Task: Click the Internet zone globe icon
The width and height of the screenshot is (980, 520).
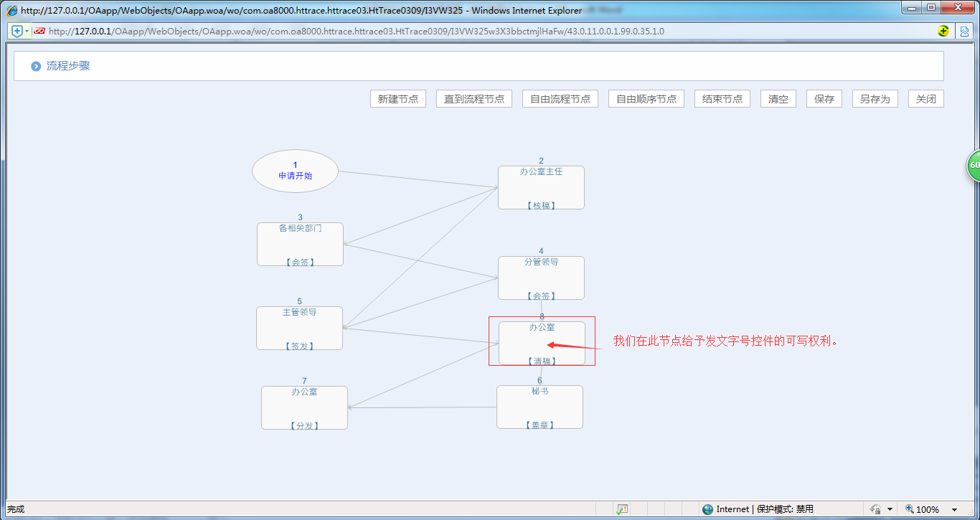Action: point(707,509)
